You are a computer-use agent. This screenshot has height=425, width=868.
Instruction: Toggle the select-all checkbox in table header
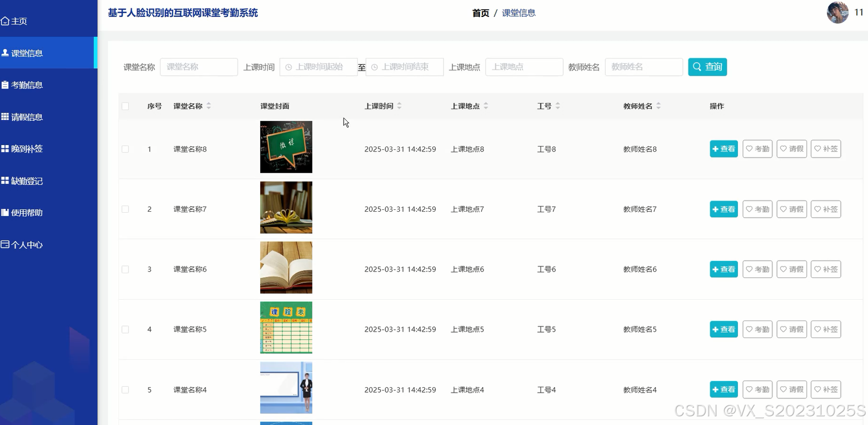click(x=125, y=106)
